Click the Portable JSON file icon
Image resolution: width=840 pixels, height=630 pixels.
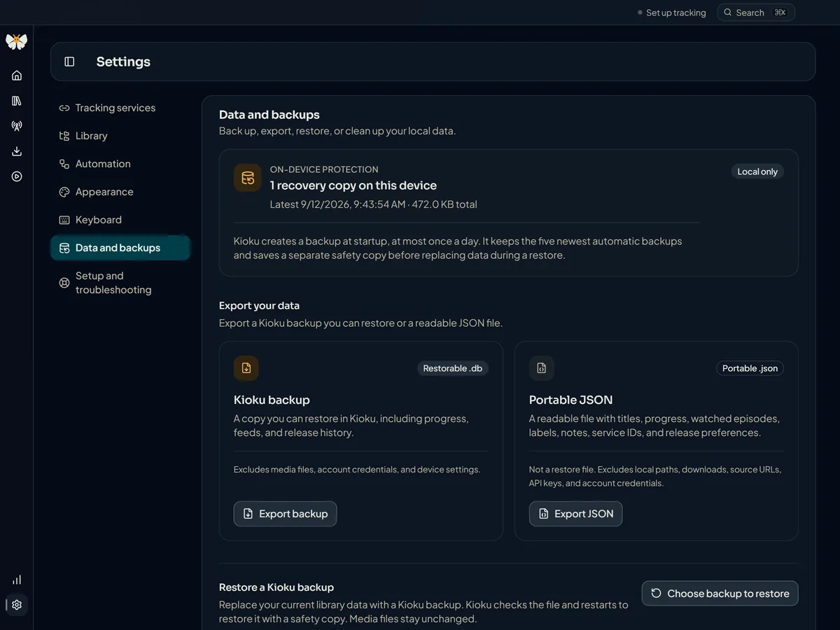[542, 368]
